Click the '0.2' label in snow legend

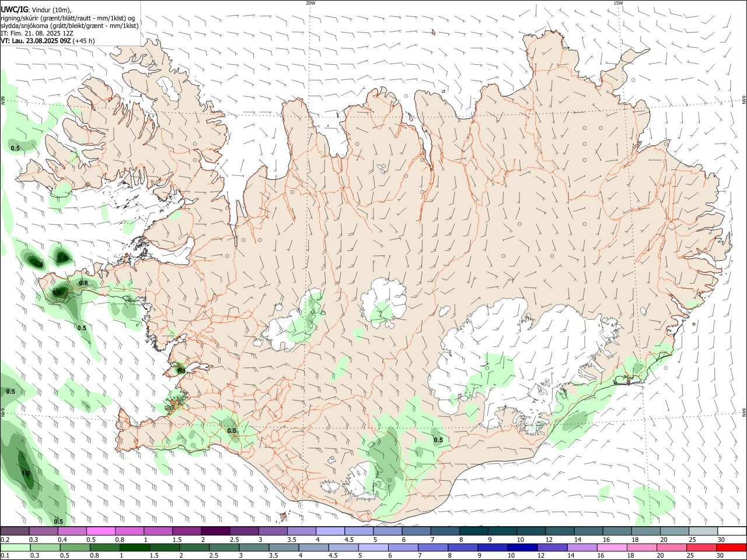5,540
